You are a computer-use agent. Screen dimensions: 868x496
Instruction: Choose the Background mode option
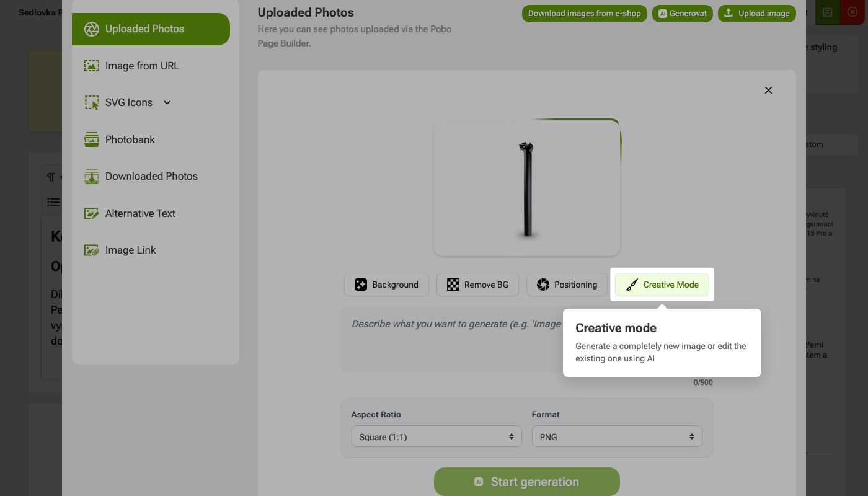click(386, 285)
